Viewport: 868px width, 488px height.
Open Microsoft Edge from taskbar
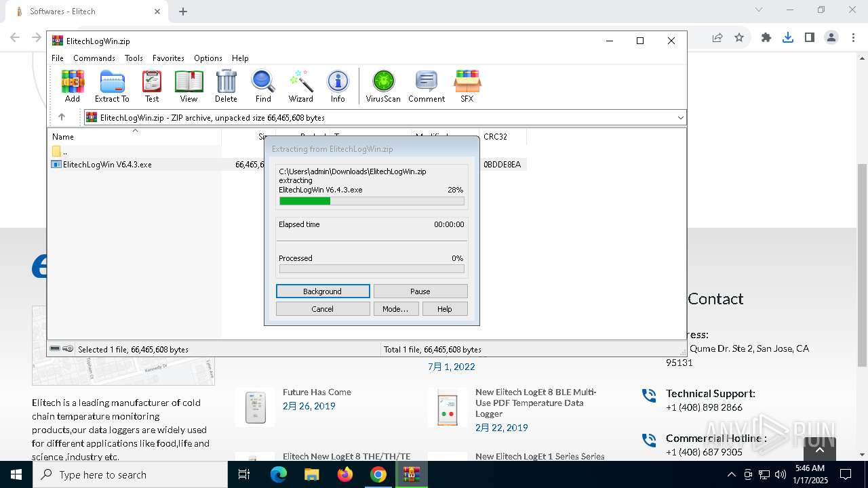pos(279,474)
